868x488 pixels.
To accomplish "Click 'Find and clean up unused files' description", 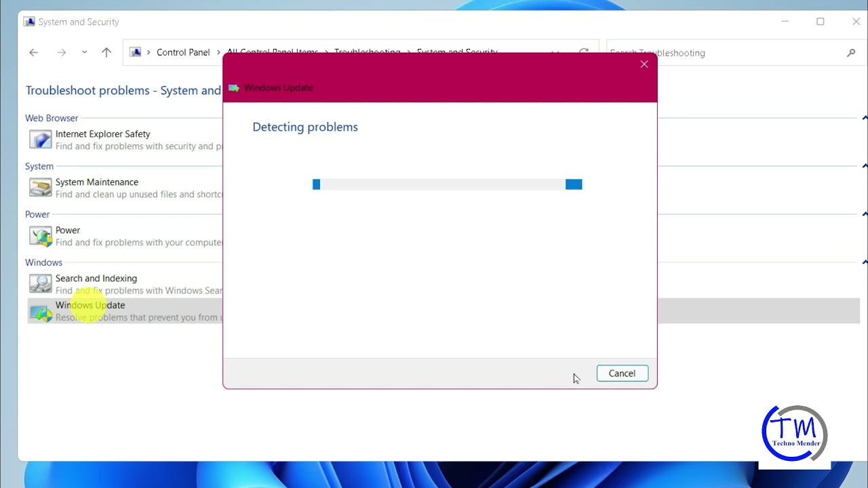I will pos(139,195).
